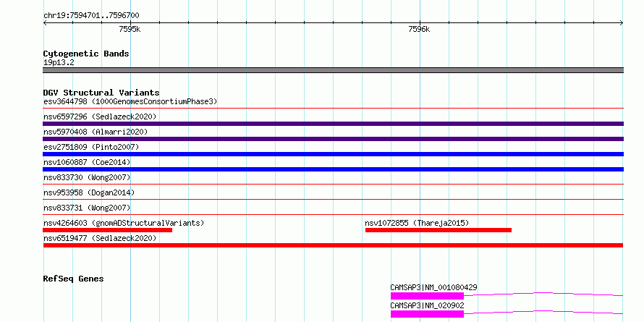Click the DGV Structural Variants track title
644x322 pixels.
pyautogui.click(x=101, y=93)
